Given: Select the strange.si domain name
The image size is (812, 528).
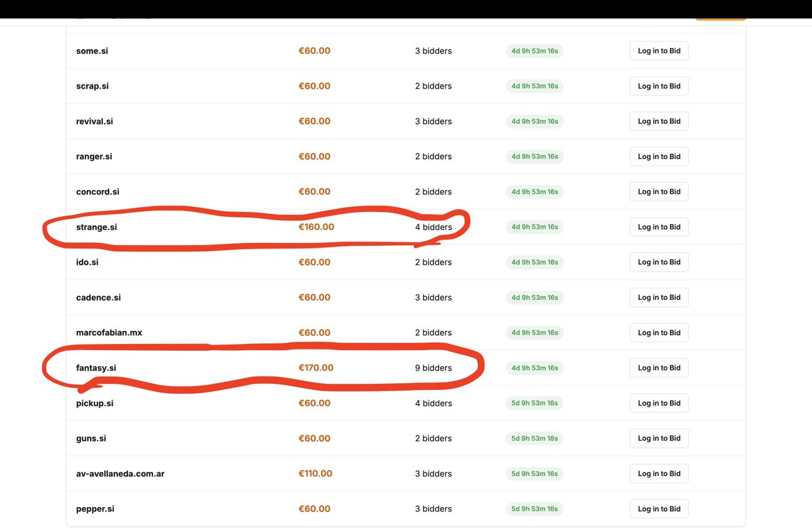Looking at the screenshot, I should point(96,227).
